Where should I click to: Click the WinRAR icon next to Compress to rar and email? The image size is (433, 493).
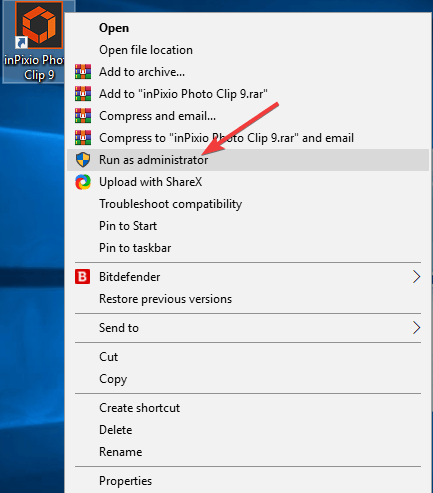pyautogui.click(x=83, y=138)
